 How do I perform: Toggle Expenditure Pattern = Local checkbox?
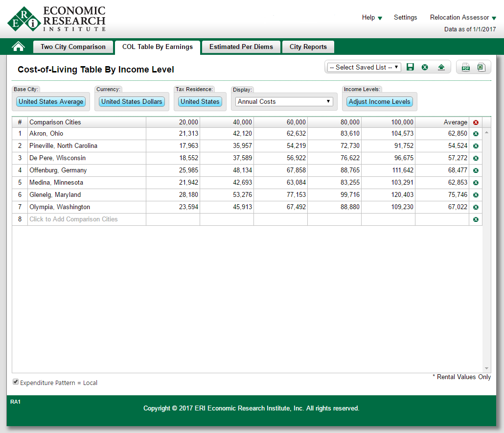coord(16,382)
